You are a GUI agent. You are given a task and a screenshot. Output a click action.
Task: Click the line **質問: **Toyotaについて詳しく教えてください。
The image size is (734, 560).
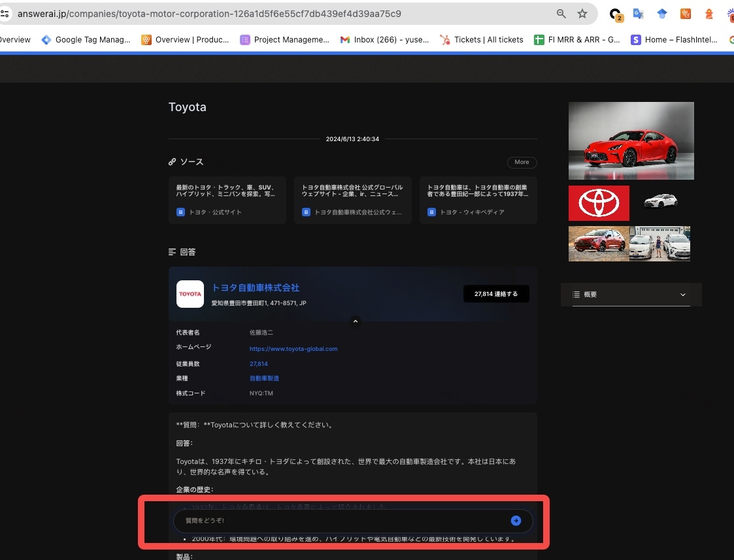coord(255,425)
